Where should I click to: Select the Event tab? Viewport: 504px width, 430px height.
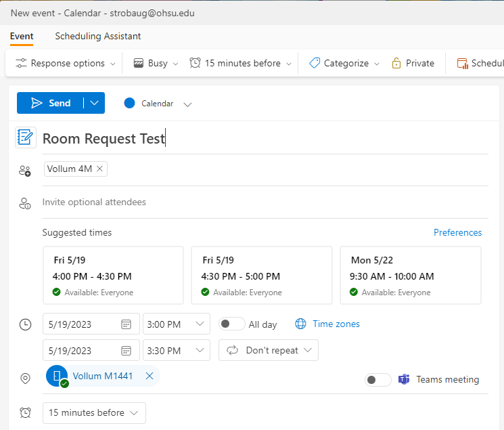pyautogui.click(x=22, y=36)
